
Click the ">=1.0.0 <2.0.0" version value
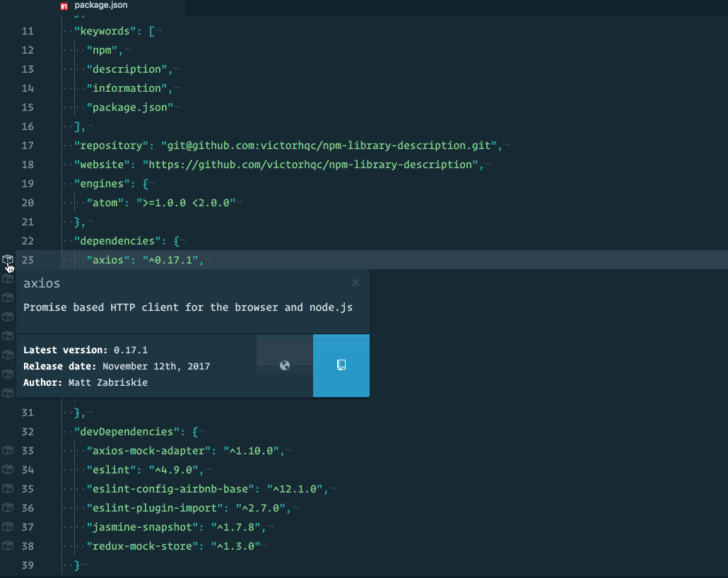(186, 202)
